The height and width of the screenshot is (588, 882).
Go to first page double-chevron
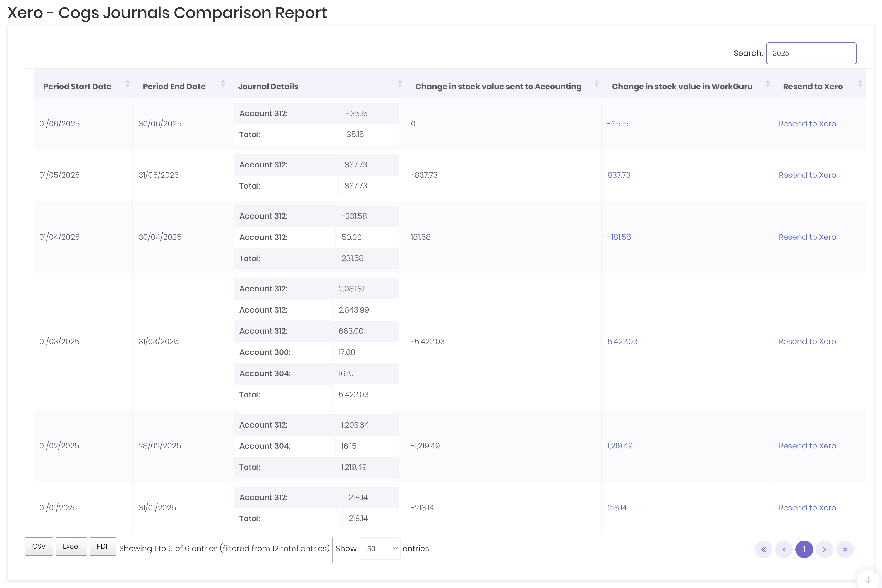coord(763,549)
